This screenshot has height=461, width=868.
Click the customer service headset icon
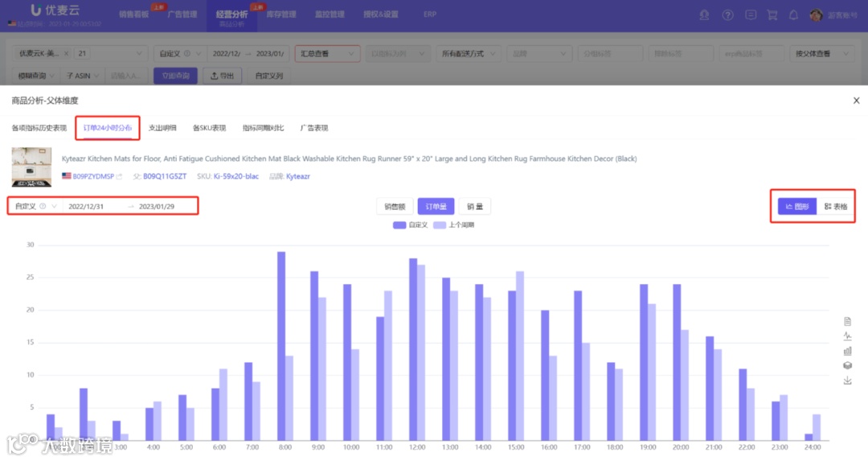[x=704, y=15]
